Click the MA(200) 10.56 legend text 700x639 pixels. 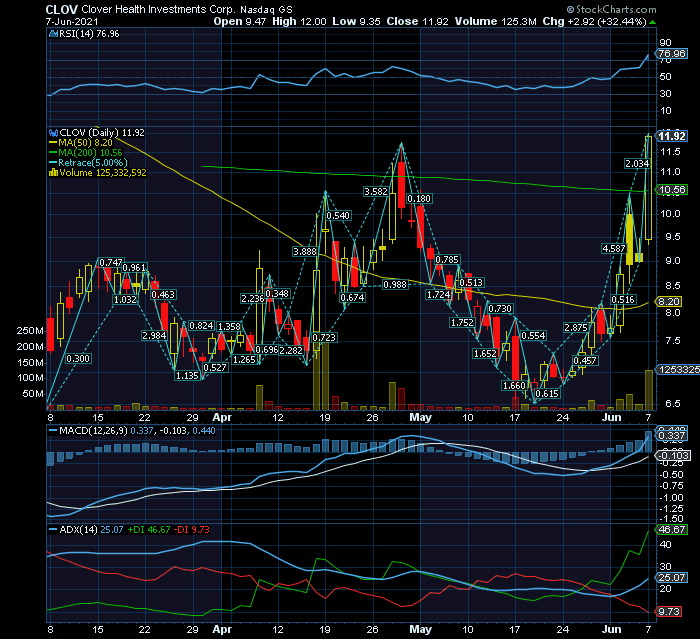(x=90, y=153)
